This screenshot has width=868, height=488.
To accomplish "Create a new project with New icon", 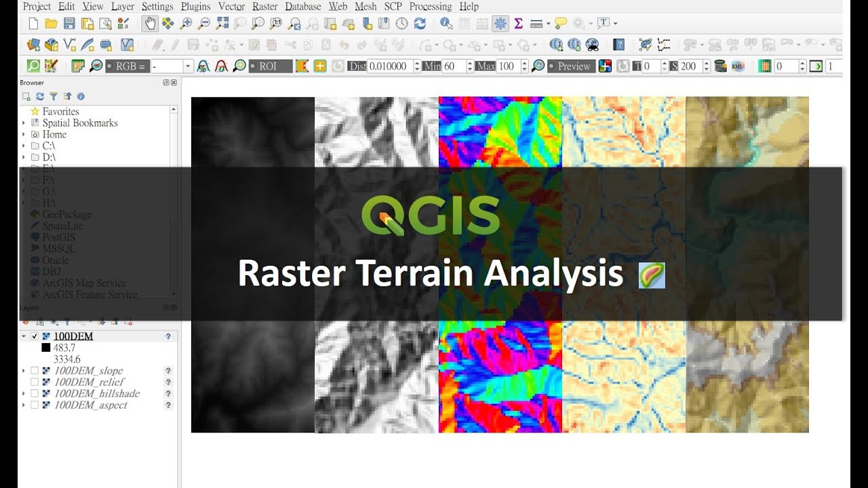I will coord(33,24).
